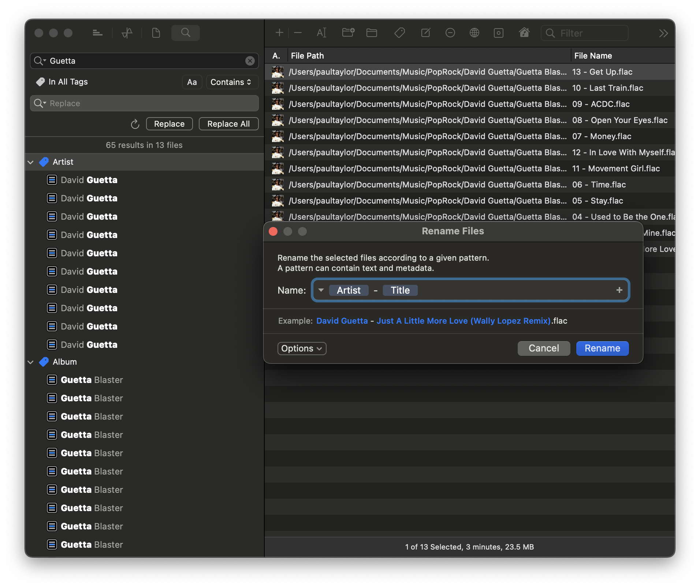This screenshot has height=588, width=700.
Task: Select the row 12 - In Love With Myself.flac
Action: (470, 152)
